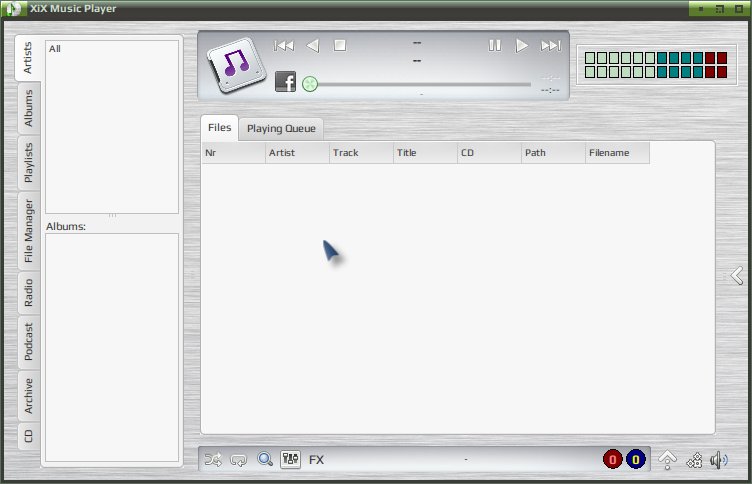Screen dimensions: 752x484
Task: Select the Files tab
Action: tap(219, 128)
